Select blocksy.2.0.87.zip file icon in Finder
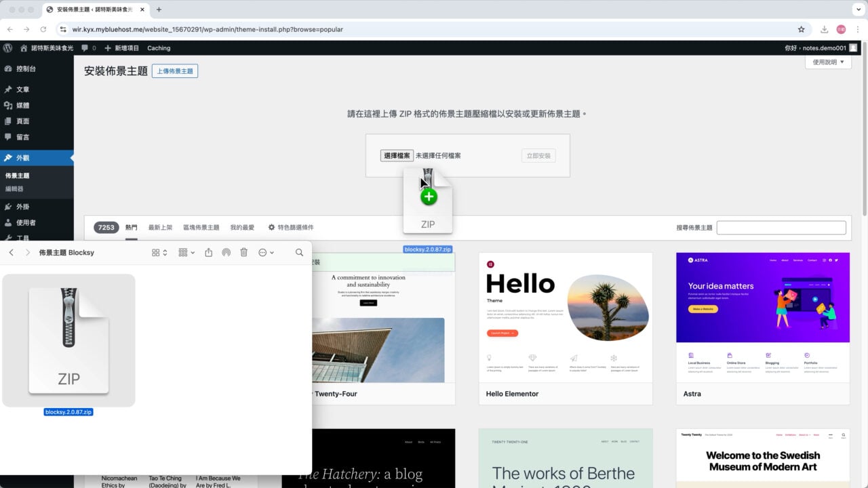This screenshot has width=868, height=488. (68, 340)
